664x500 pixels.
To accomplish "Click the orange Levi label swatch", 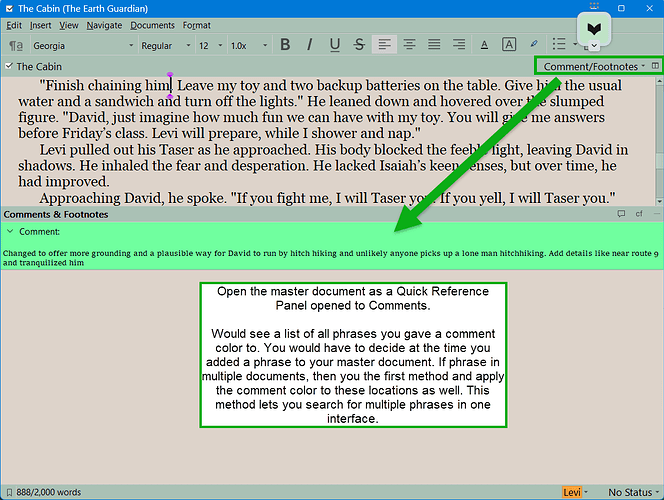I will [x=574, y=492].
